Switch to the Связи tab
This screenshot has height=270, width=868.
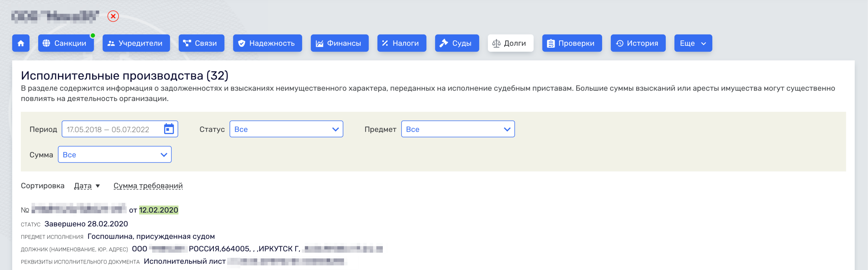pyautogui.click(x=201, y=43)
